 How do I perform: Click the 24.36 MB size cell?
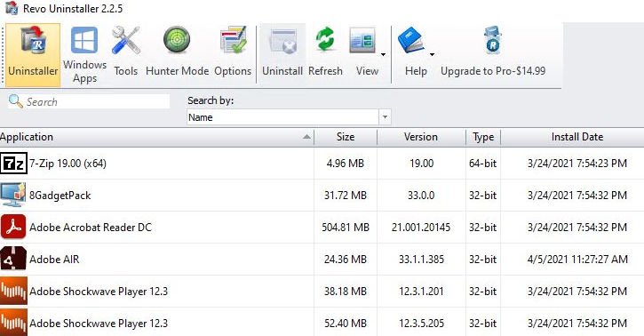pos(346,260)
